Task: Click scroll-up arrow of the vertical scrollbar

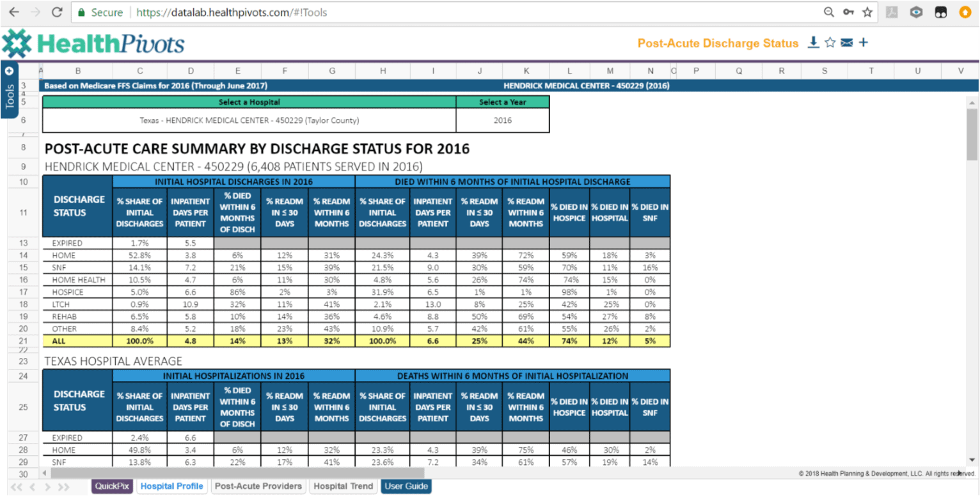Action: [x=972, y=103]
